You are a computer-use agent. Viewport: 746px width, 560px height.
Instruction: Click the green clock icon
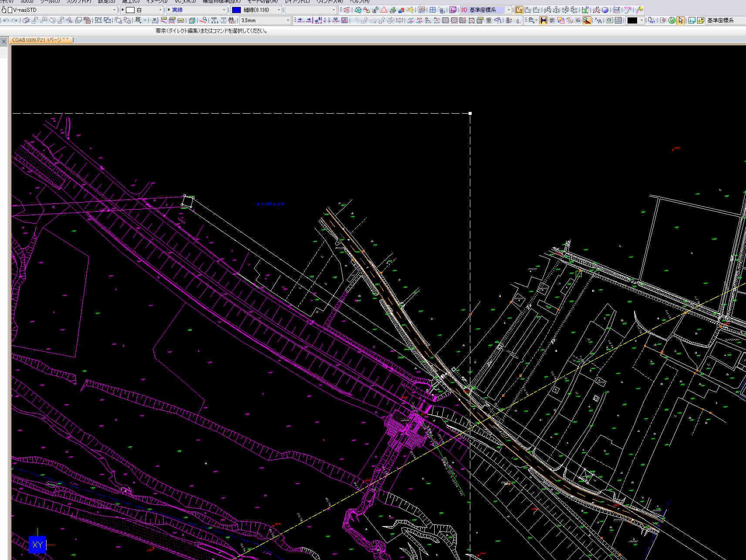pyautogui.click(x=672, y=20)
